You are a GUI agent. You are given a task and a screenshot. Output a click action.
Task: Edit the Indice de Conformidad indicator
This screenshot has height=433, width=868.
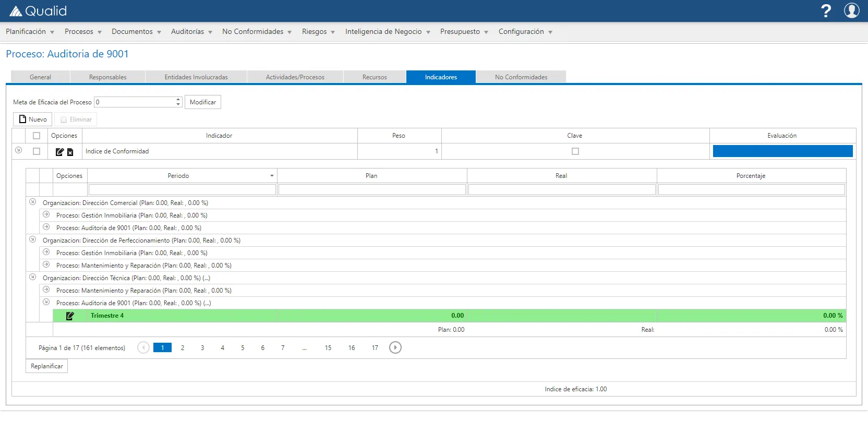(x=59, y=152)
